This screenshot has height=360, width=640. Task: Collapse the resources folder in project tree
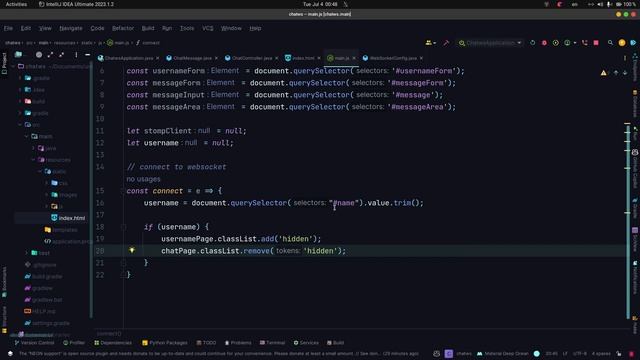(x=33, y=160)
